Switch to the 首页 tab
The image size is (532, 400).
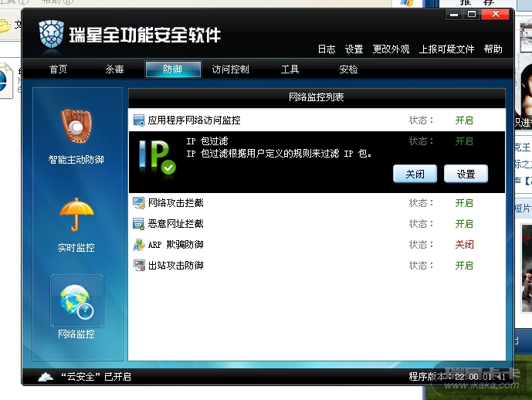(x=58, y=69)
